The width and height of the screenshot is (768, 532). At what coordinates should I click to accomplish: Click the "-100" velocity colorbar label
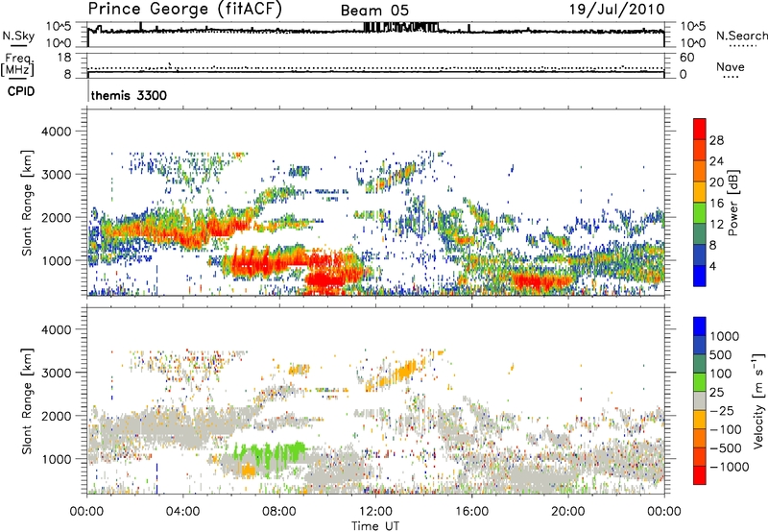[726, 429]
